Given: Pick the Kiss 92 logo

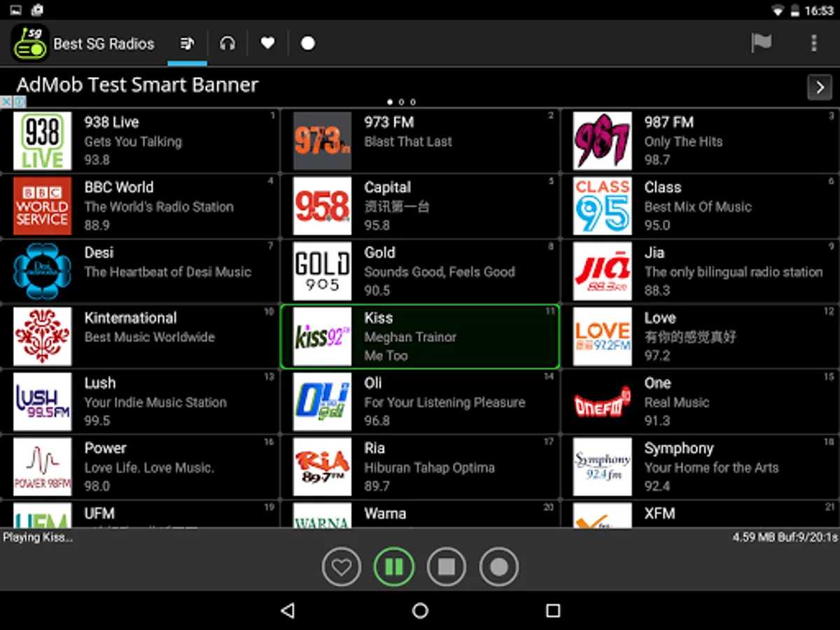Looking at the screenshot, I should coord(322,336).
